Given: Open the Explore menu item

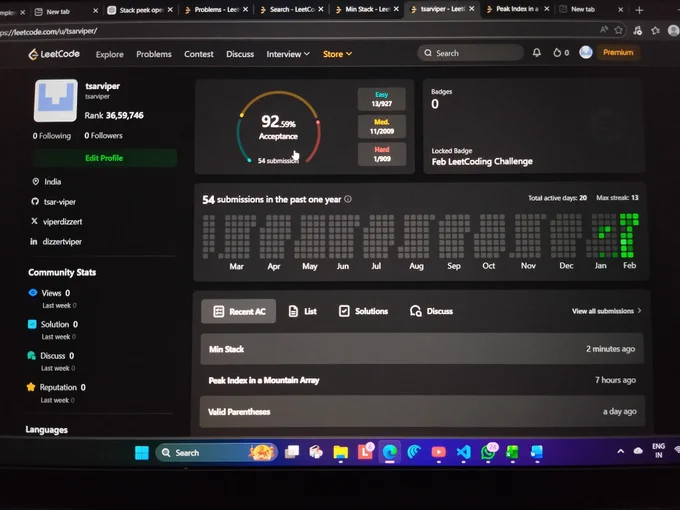Looking at the screenshot, I should click(110, 54).
